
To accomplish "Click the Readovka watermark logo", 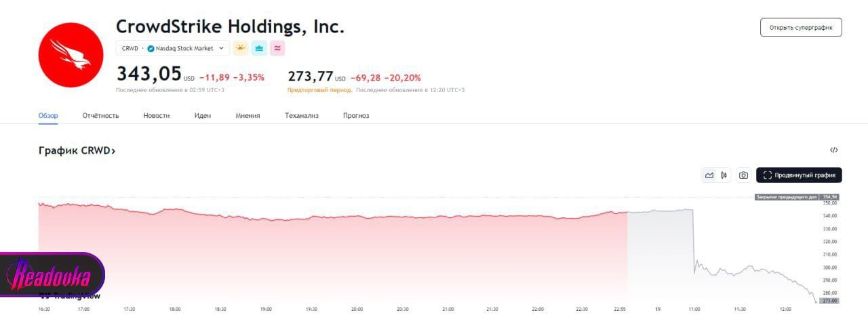I will click(52, 275).
